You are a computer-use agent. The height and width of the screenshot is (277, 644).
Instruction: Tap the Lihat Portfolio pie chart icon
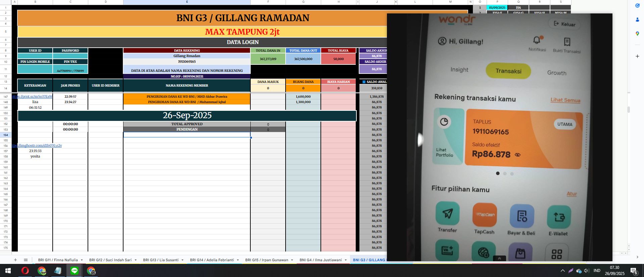pyautogui.click(x=444, y=122)
